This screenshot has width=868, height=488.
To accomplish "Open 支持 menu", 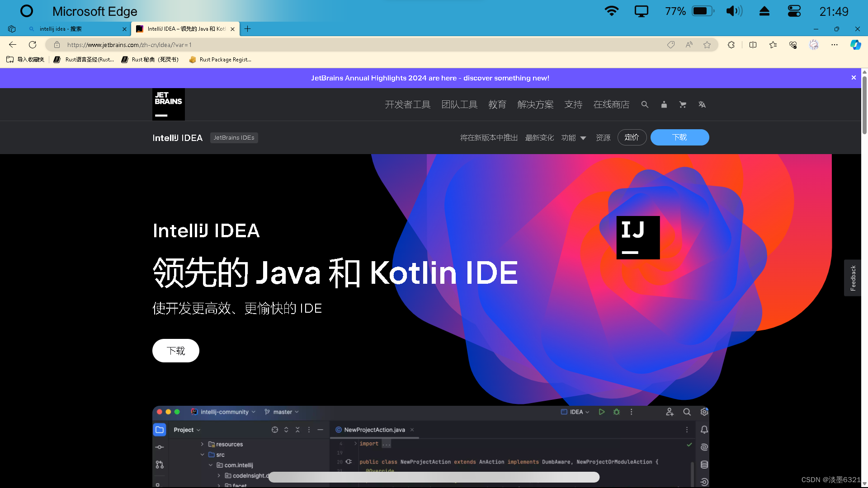I will pyautogui.click(x=573, y=104).
